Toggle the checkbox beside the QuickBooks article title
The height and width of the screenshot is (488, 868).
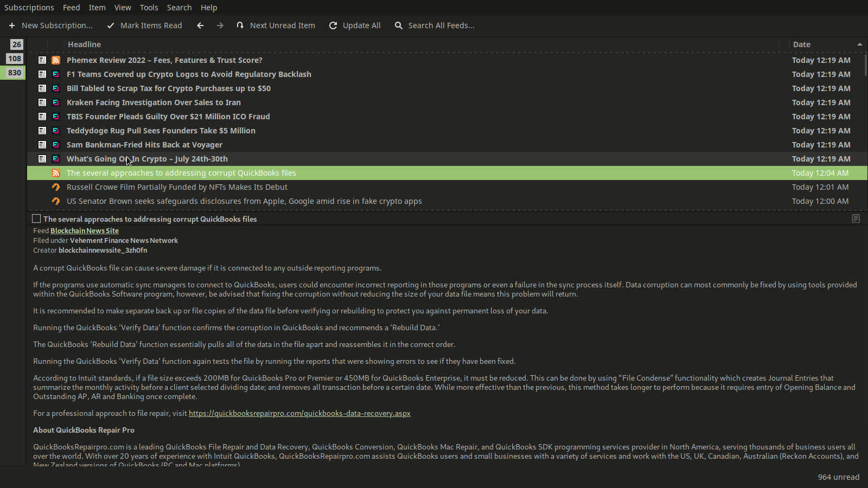coord(36,219)
